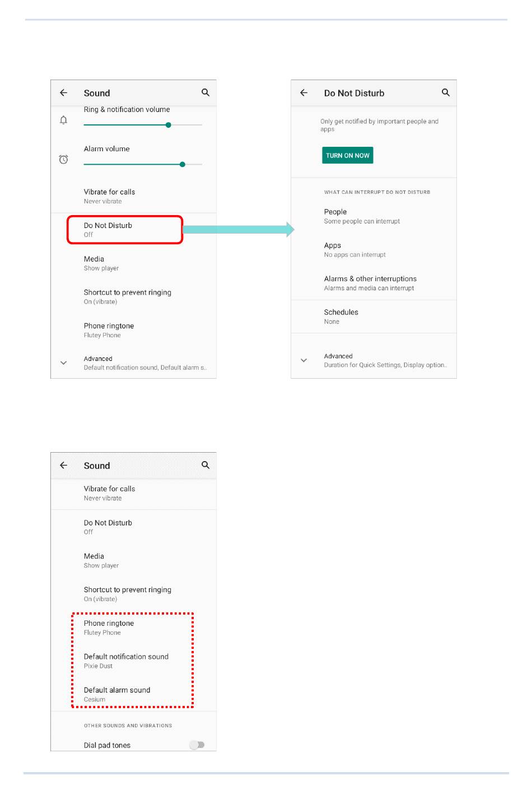The width and height of the screenshot is (532, 795).
Task: Open search in top Sound screen
Action: click(206, 92)
